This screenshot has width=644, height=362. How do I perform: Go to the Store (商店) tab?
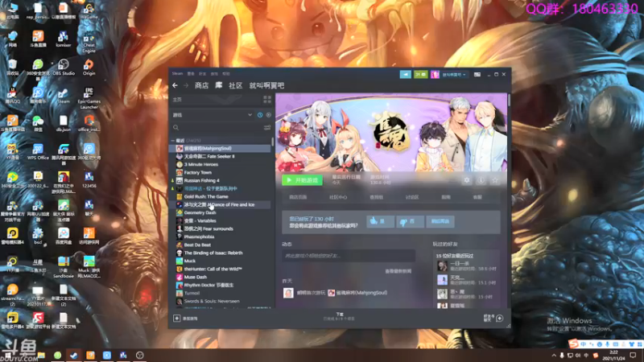(x=201, y=85)
